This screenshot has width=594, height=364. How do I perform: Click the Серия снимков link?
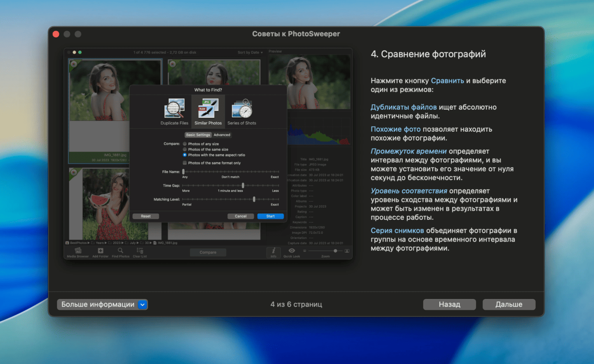pyautogui.click(x=397, y=231)
